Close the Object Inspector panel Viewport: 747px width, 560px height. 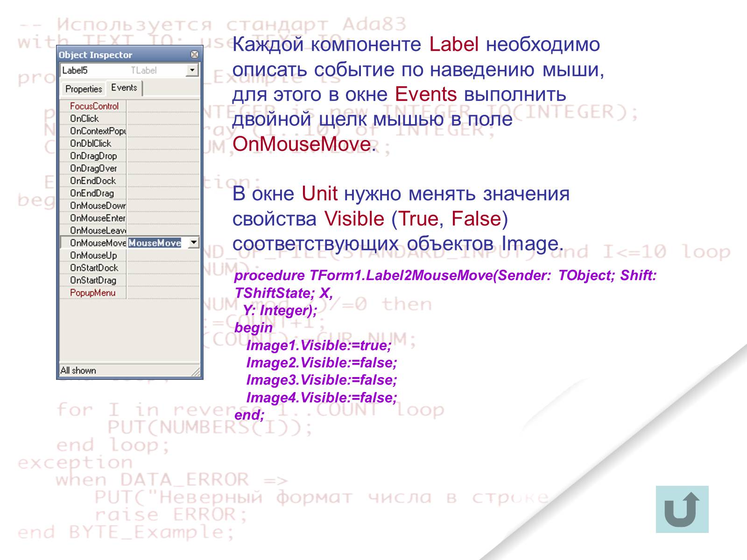tap(195, 55)
